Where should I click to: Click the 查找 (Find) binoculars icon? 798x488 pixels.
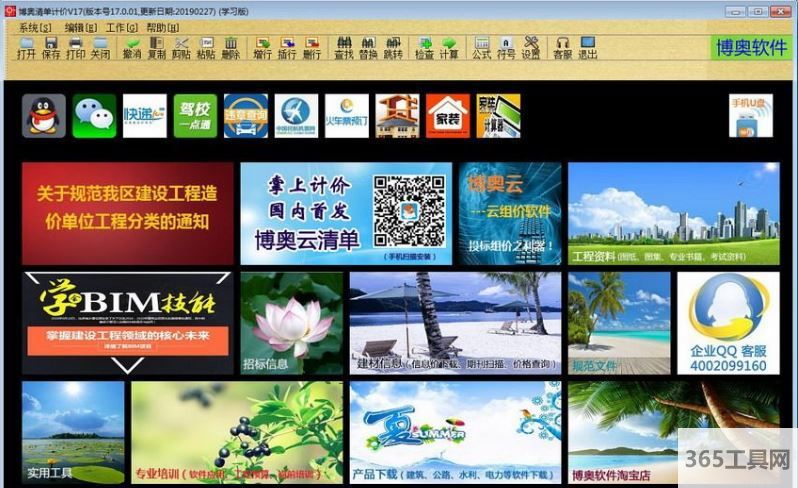point(343,48)
